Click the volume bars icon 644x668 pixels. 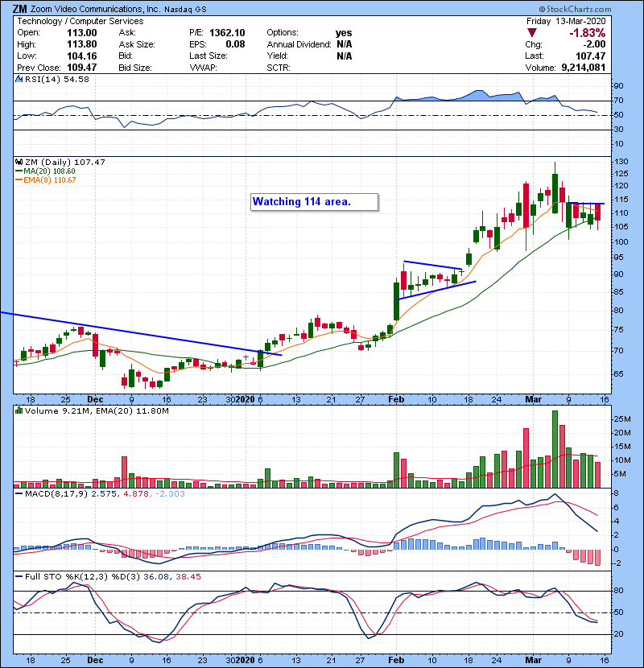tap(19, 410)
